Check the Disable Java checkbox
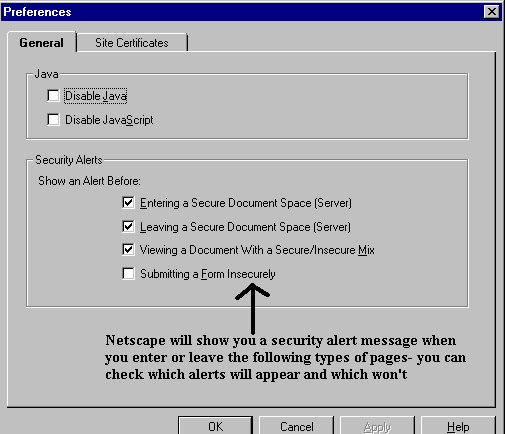 pyautogui.click(x=53, y=96)
